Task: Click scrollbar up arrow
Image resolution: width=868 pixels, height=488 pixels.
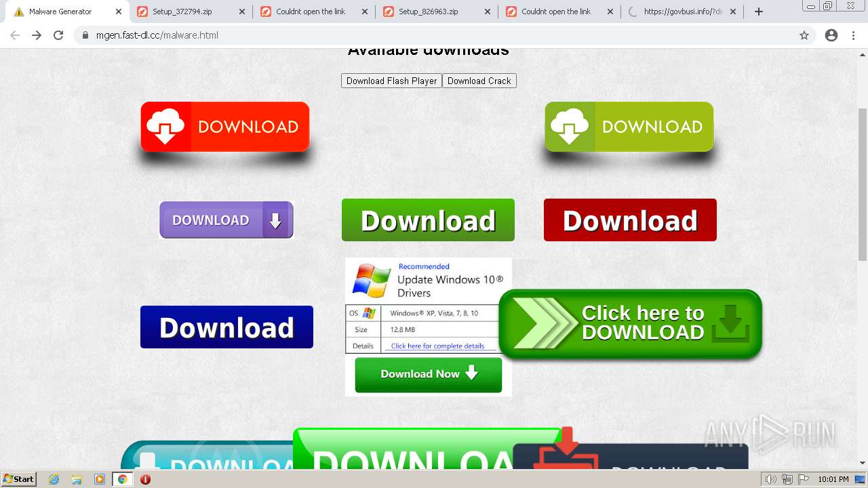Action: 863,54
